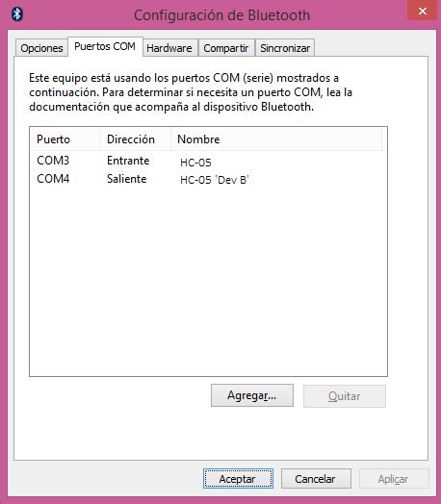Open the Hardware tab
Viewport: 441px width, 504px height.
click(x=169, y=48)
